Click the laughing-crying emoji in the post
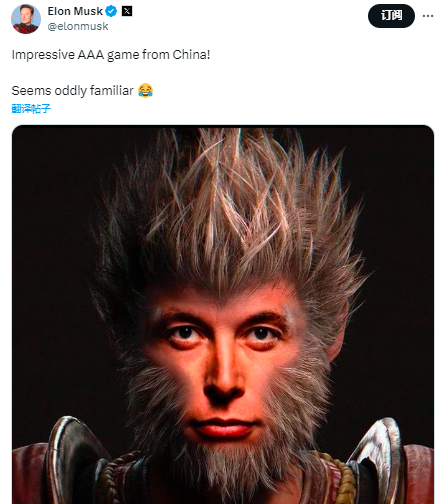Viewport: 442px width, 504px height. click(146, 91)
